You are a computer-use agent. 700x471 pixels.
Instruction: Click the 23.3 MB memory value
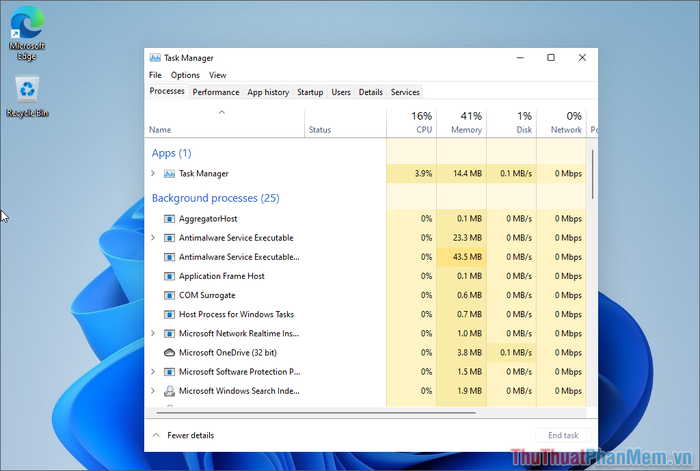point(467,238)
